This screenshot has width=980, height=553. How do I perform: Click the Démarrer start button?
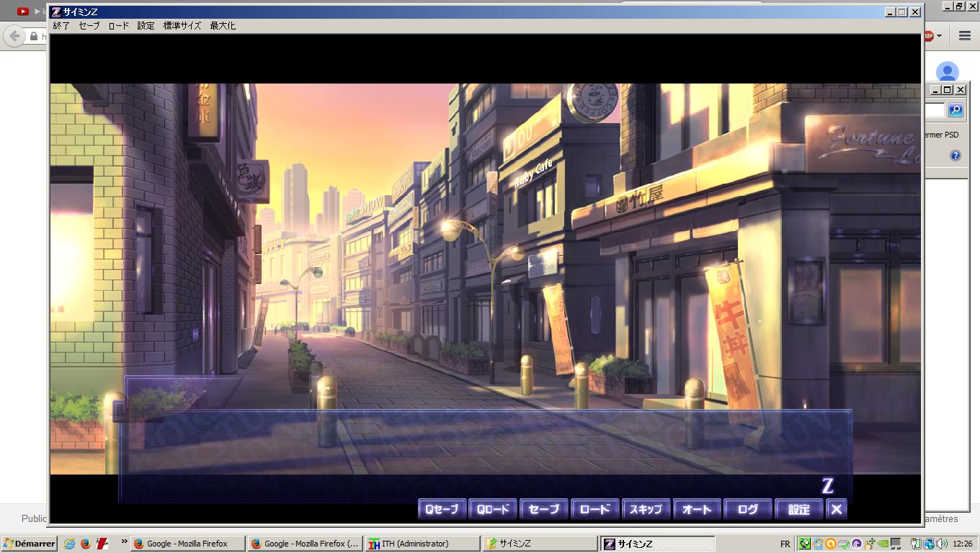(x=29, y=544)
